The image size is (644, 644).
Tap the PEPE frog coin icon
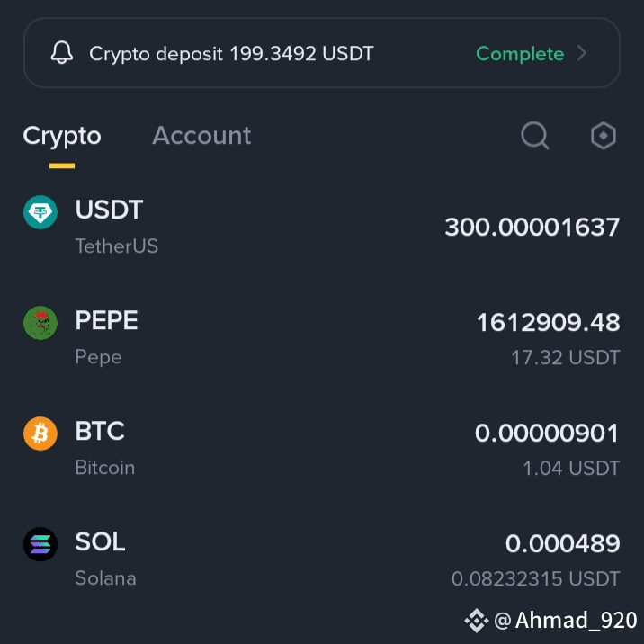[x=40, y=323]
